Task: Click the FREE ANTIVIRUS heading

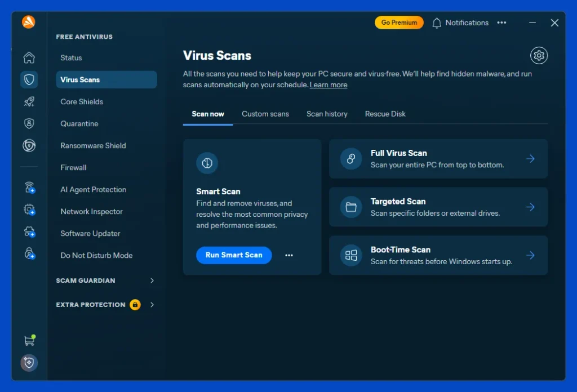Action: [x=85, y=37]
